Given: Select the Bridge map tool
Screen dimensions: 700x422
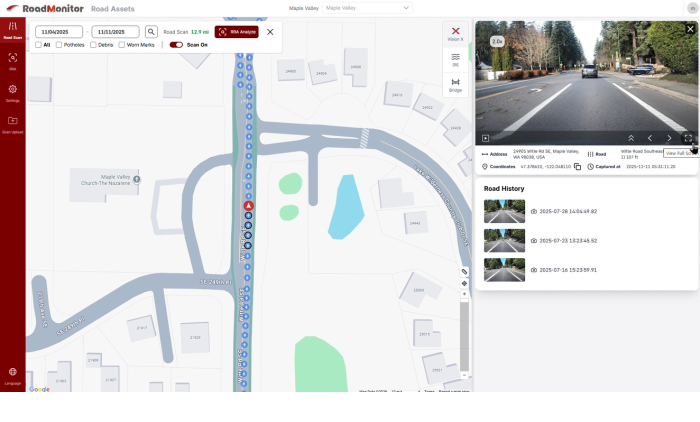Looking at the screenshot, I should [x=455, y=85].
